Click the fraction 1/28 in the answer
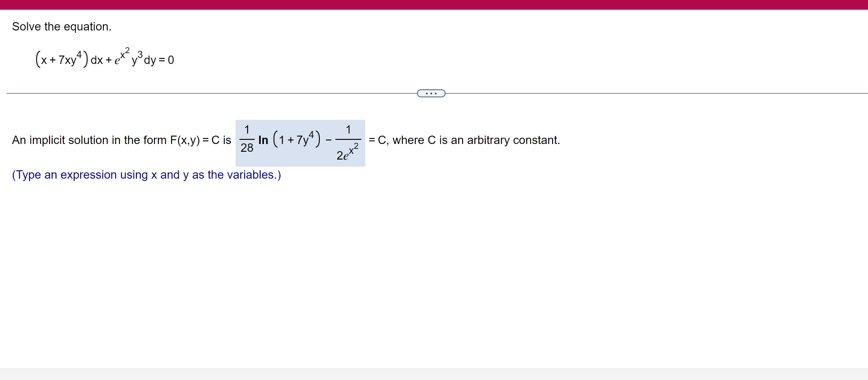Viewport: 868px width, 380px height. 247,140
